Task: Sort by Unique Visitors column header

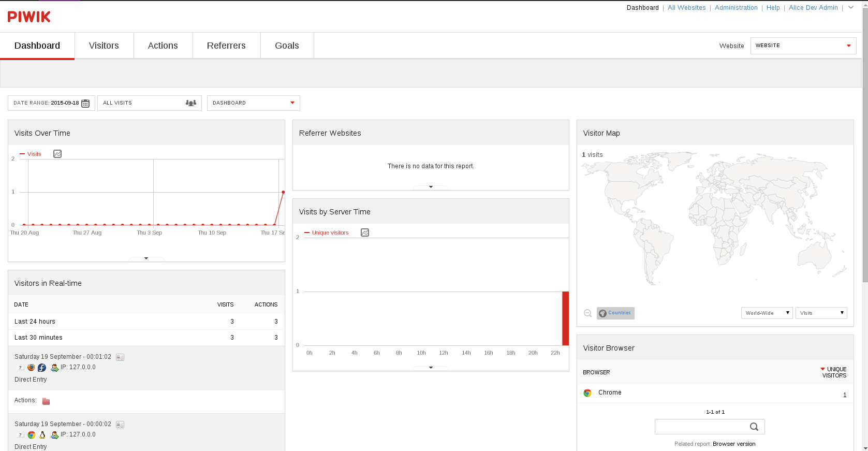Action: [833, 372]
